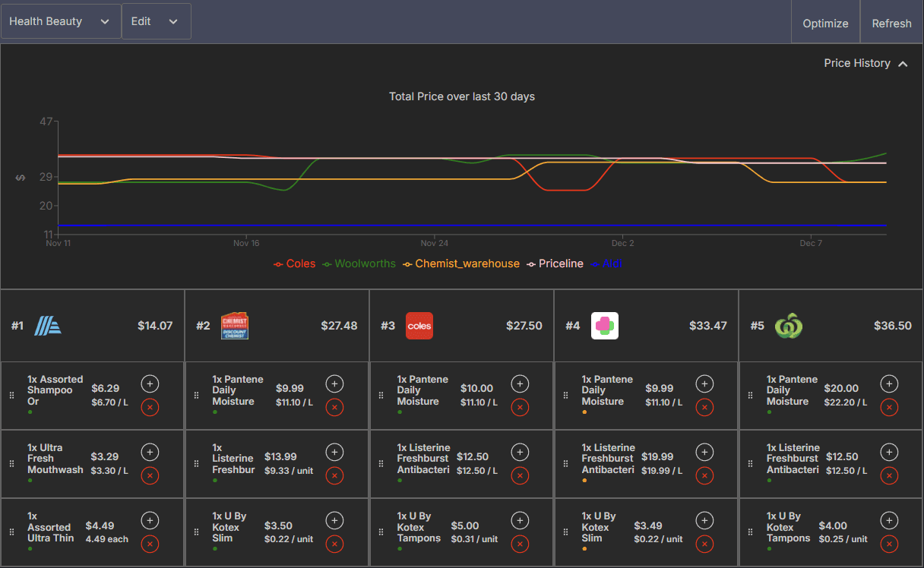Increment Pantene Daily Moisture quantity at Coles
This screenshot has height=568, width=924.
(x=520, y=383)
